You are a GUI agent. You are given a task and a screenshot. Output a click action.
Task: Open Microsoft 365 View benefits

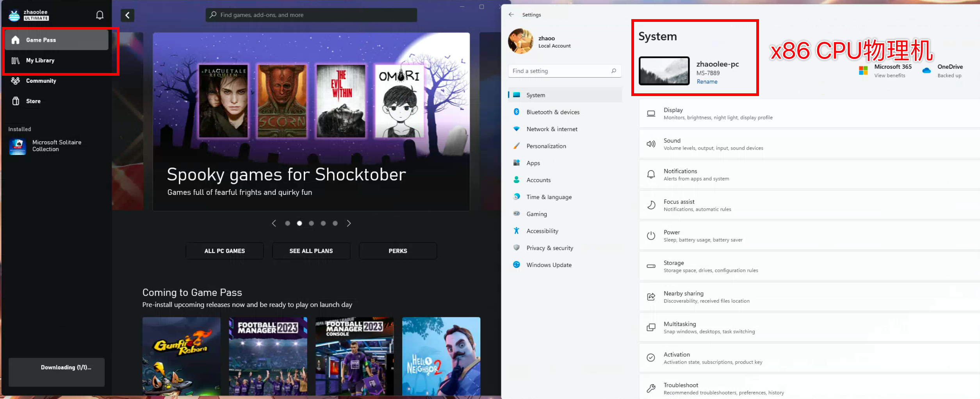(885, 71)
